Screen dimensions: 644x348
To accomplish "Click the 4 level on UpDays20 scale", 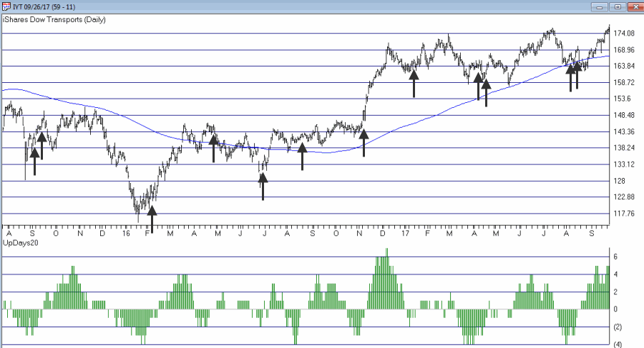I will (x=615, y=274).
